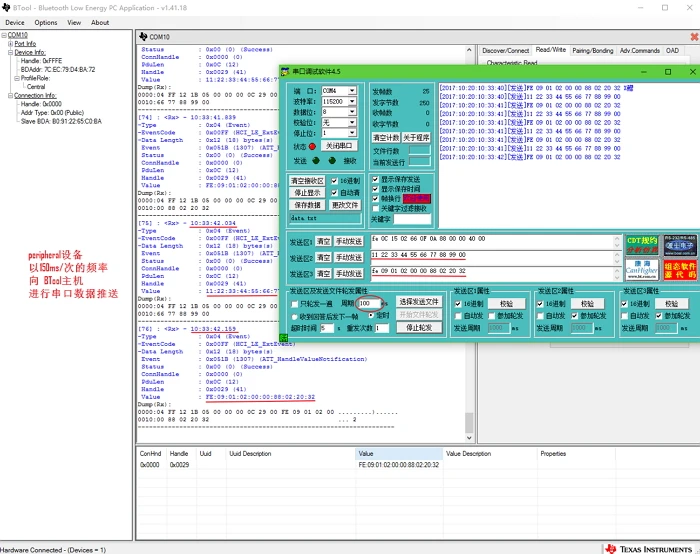
Task: Enable the 只轮发一遍 checkbox
Action: point(294,304)
